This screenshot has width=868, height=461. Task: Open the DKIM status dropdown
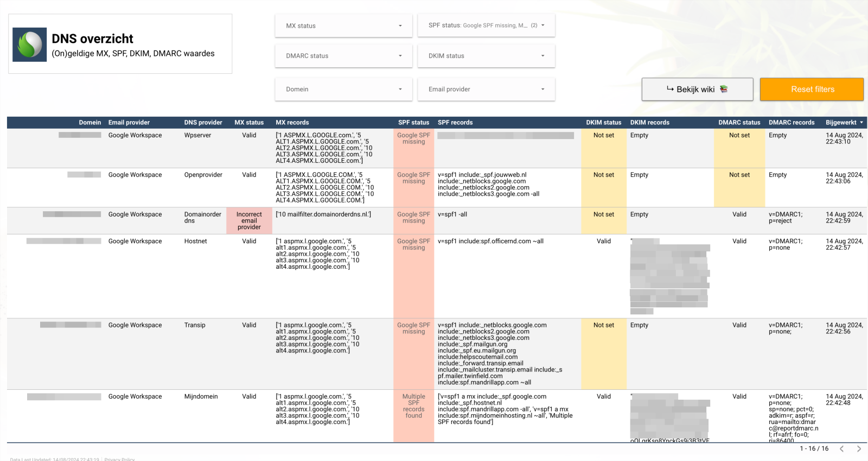(486, 56)
